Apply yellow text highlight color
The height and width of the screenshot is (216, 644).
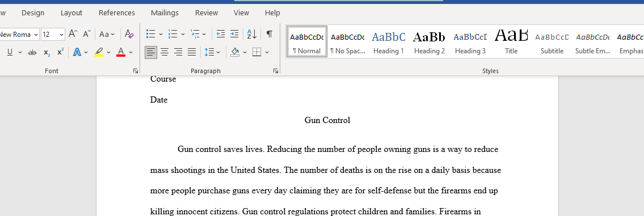coord(99,52)
